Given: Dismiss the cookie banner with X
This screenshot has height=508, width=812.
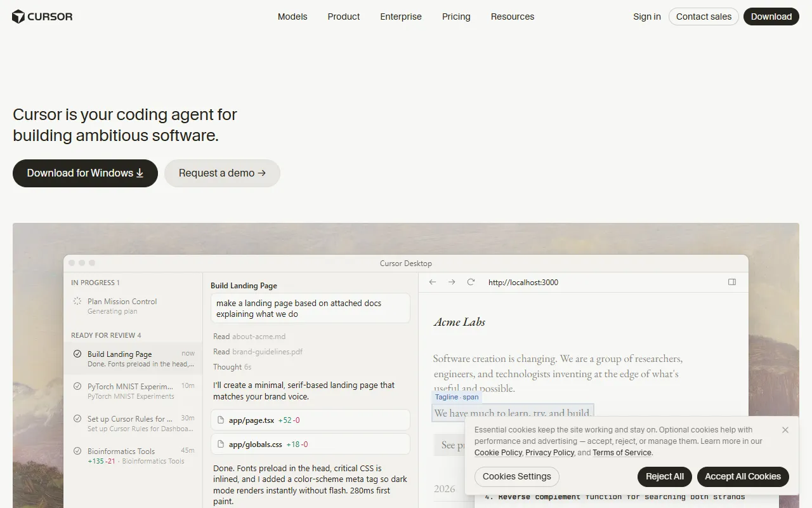Looking at the screenshot, I should pyautogui.click(x=785, y=430).
